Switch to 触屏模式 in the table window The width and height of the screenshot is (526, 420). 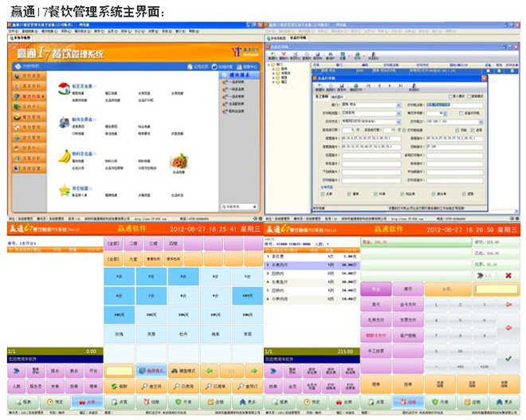coord(151,371)
